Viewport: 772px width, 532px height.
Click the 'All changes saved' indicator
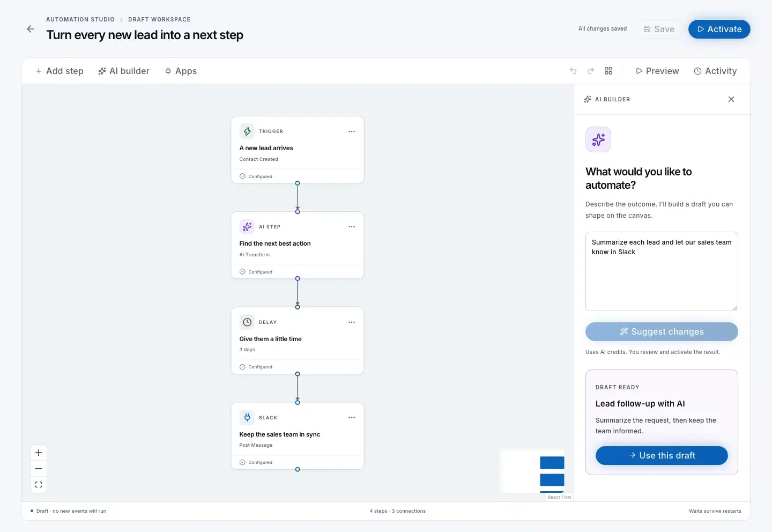(603, 29)
